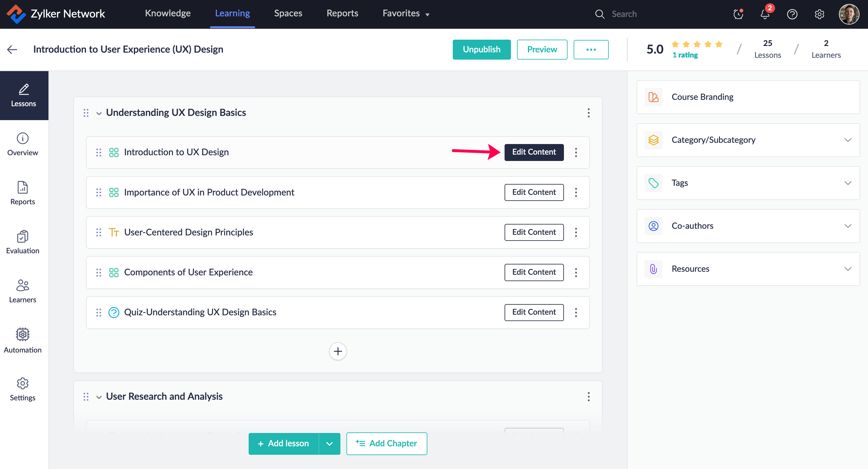Click the round plus icon below quiz lesson
Image resolution: width=868 pixels, height=469 pixels.
point(338,351)
